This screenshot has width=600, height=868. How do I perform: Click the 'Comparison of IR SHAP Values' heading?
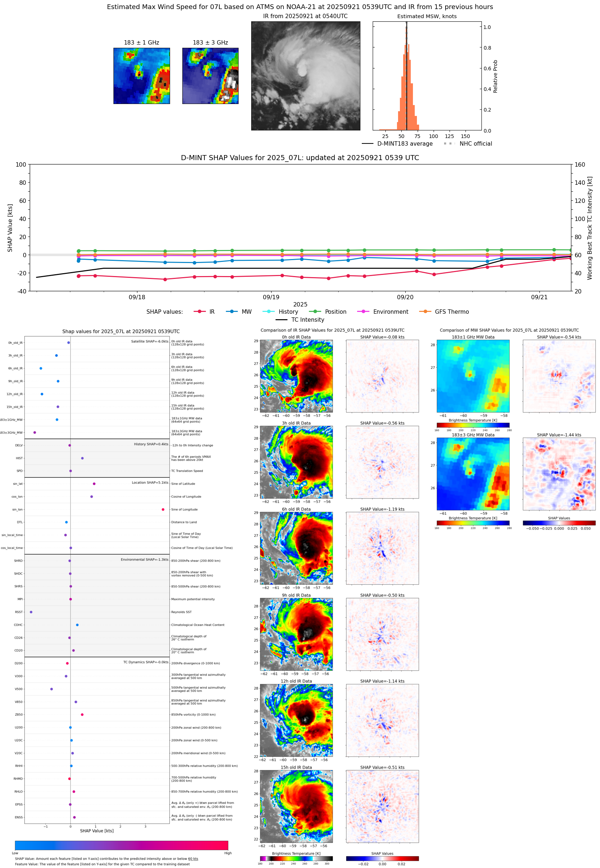332,330
